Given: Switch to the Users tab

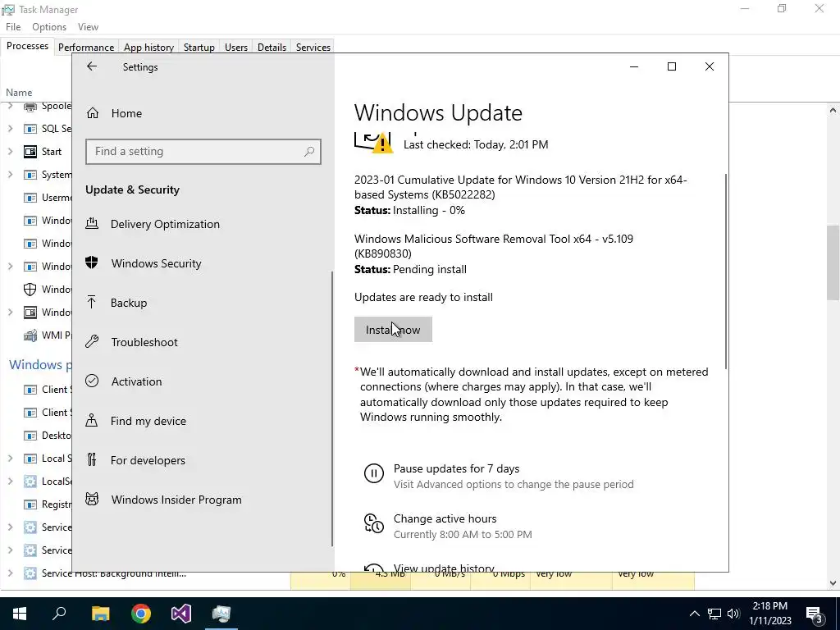Looking at the screenshot, I should 236,47.
